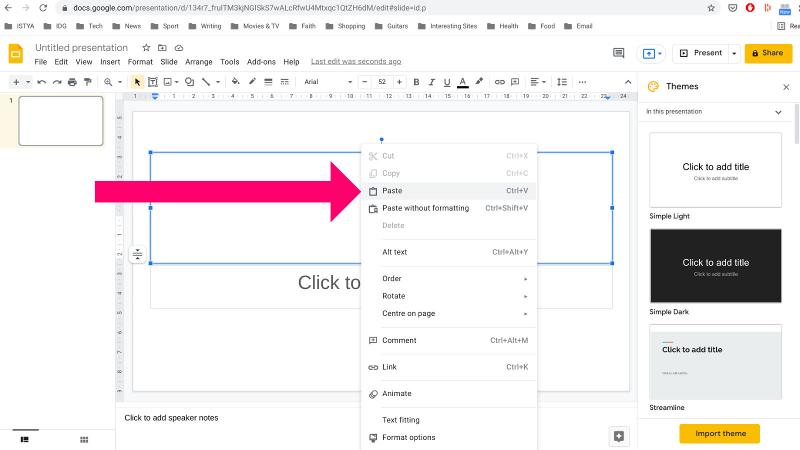Select the cursor (select) tool
The image size is (800, 450).
tap(137, 82)
